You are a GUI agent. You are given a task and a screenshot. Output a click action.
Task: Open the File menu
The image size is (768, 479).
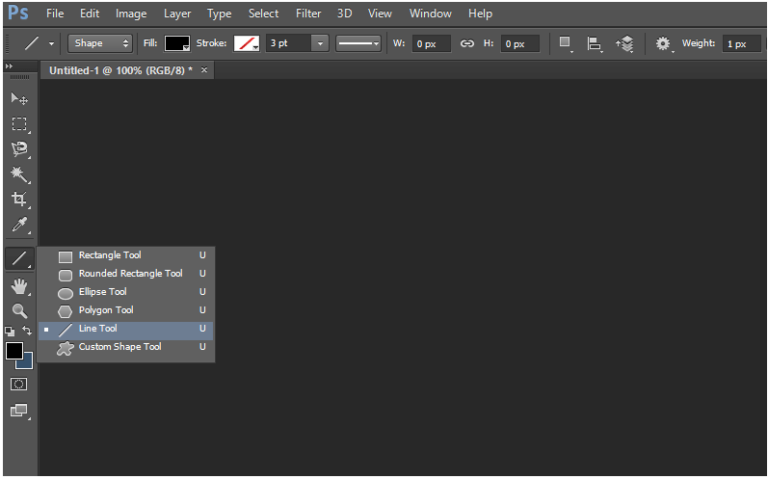click(x=55, y=14)
